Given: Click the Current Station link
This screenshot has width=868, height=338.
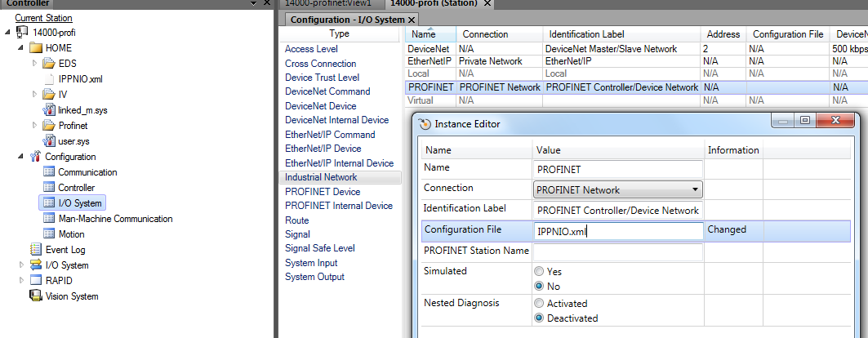Looking at the screenshot, I should pyautogui.click(x=43, y=18).
